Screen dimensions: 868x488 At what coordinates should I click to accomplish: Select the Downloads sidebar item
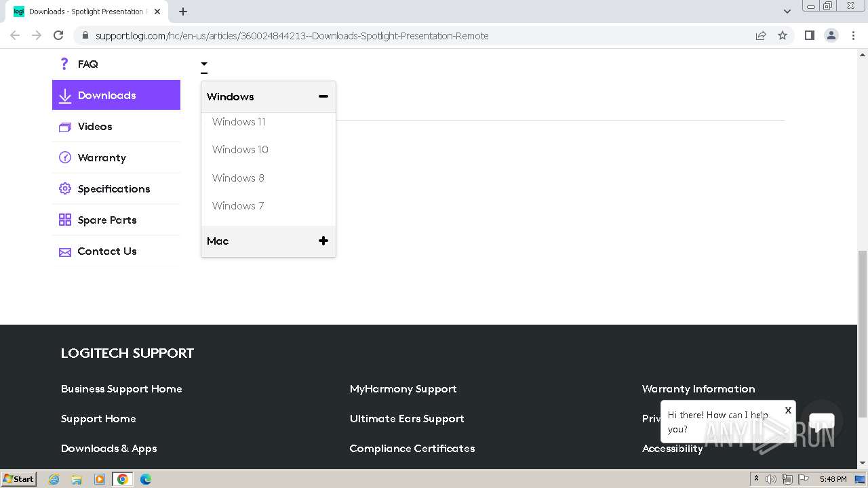click(x=116, y=95)
